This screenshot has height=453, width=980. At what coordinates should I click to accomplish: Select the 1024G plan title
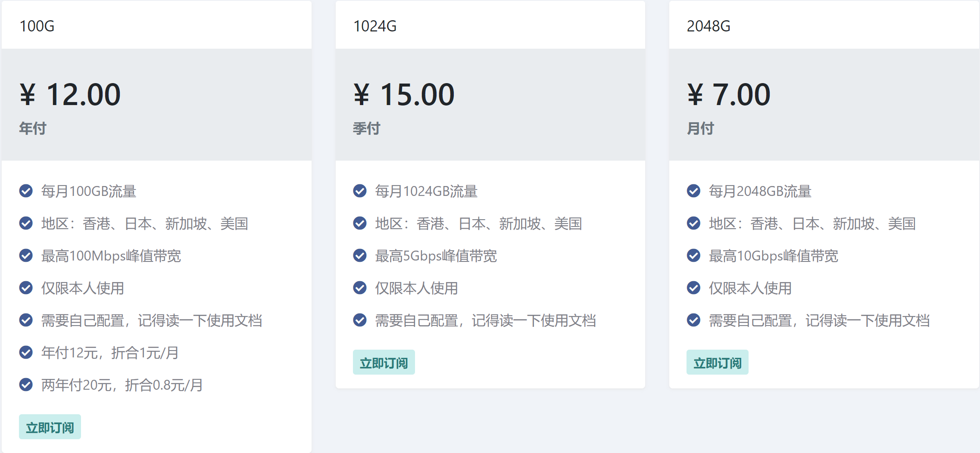click(375, 26)
